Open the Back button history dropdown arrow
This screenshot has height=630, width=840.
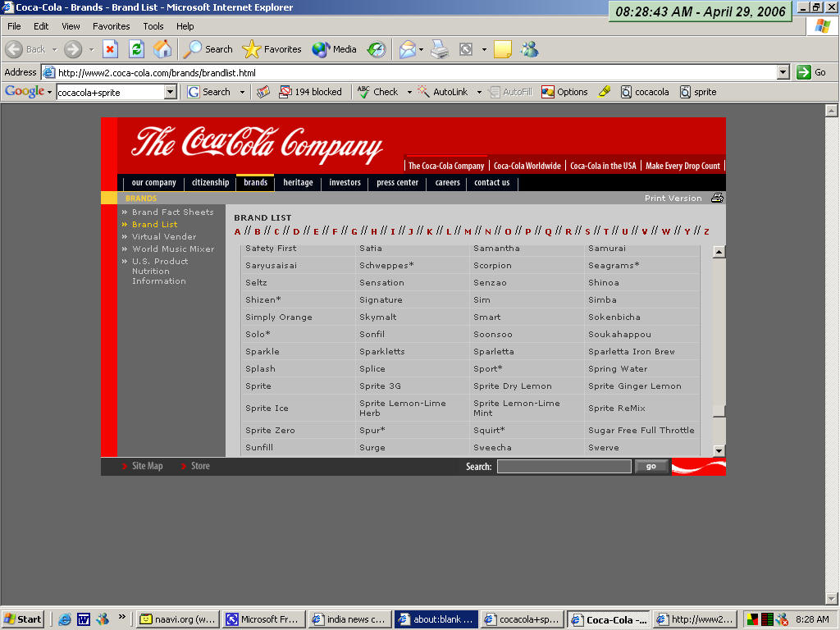pos(54,50)
